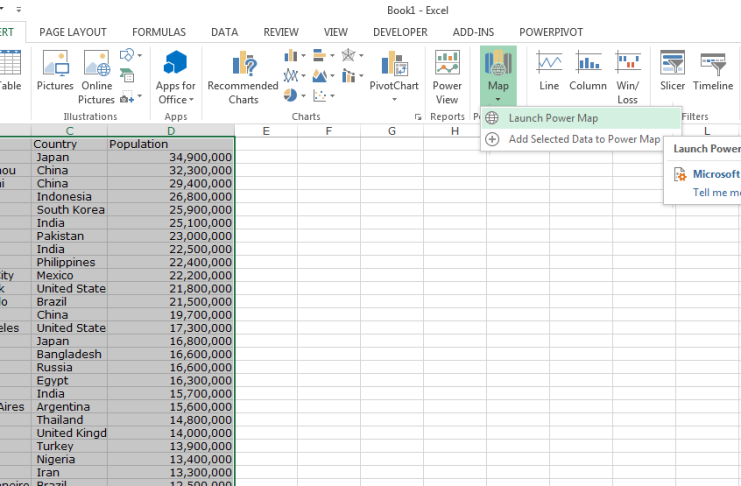Expand Apps for Office dropdown arrow
This screenshot has width=741, height=486.
[191, 99]
